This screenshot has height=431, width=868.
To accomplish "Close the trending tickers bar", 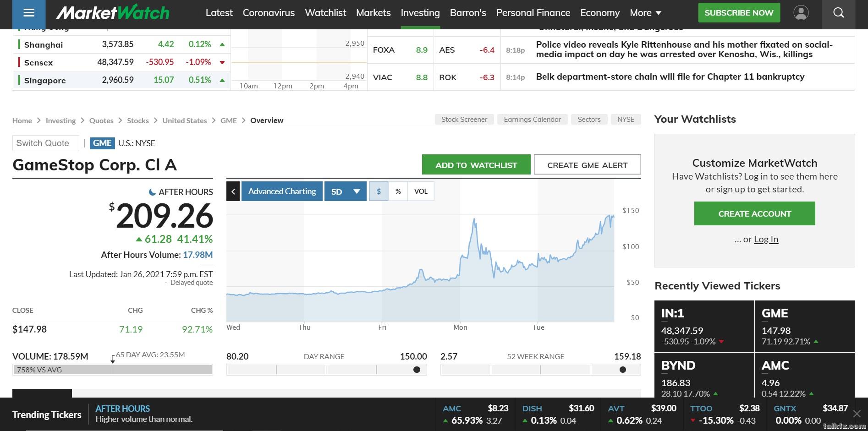I will [x=857, y=414].
